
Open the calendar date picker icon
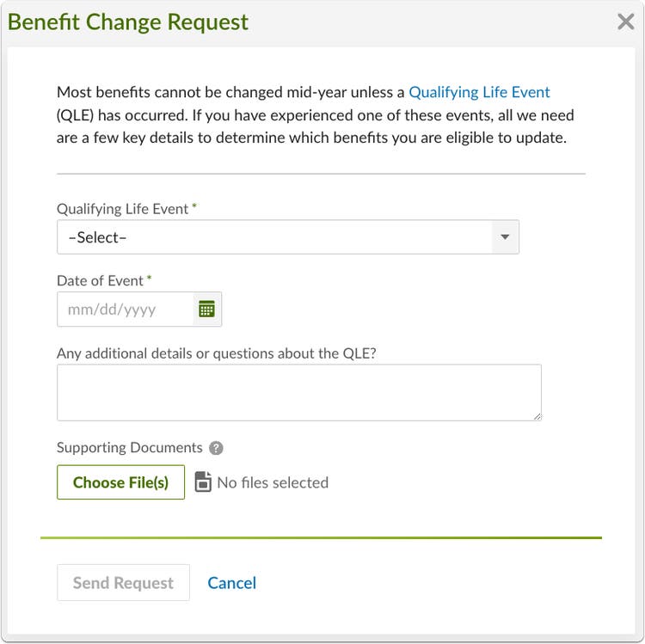click(206, 310)
